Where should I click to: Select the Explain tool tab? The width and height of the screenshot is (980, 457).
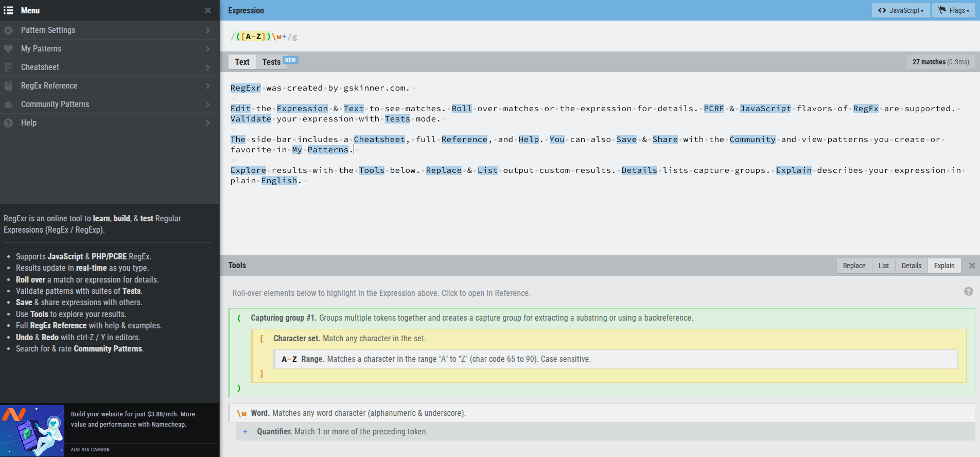(x=944, y=266)
